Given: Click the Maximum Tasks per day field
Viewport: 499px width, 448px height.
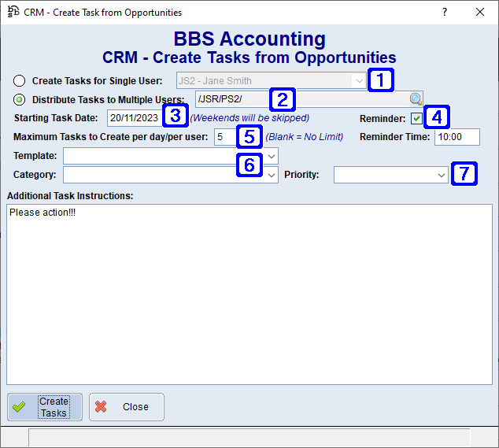Looking at the screenshot, I should [226, 137].
